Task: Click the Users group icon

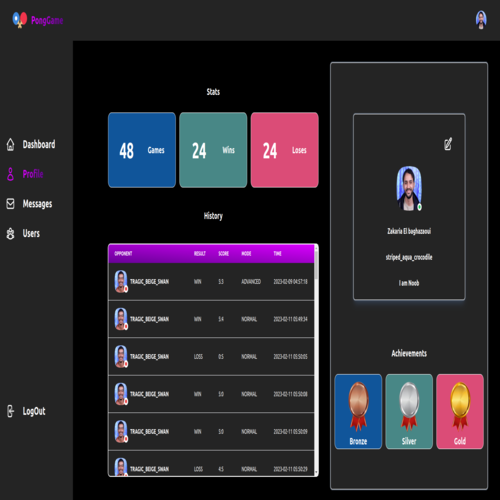Action: point(10,233)
